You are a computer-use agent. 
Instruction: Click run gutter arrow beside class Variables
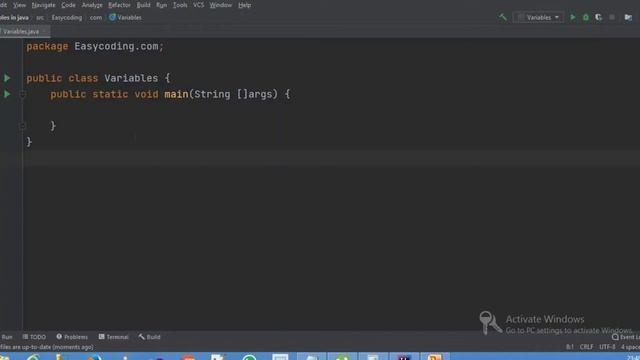tap(7, 78)
